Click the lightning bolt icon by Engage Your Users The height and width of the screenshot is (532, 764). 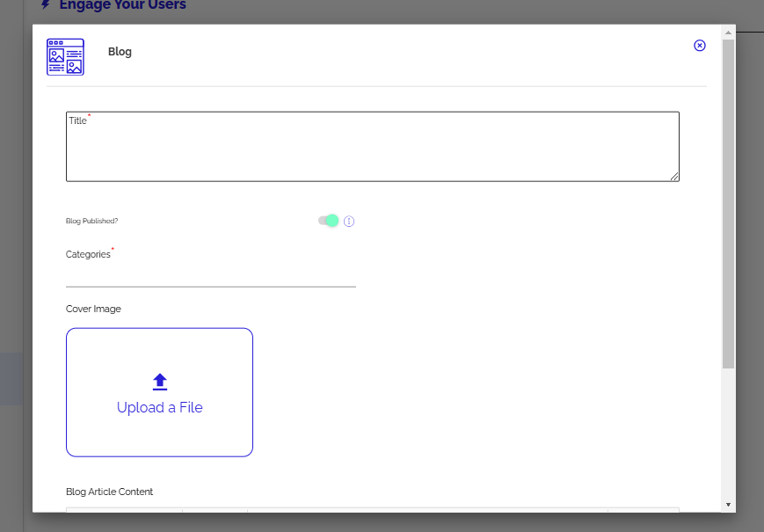(46, 4)
